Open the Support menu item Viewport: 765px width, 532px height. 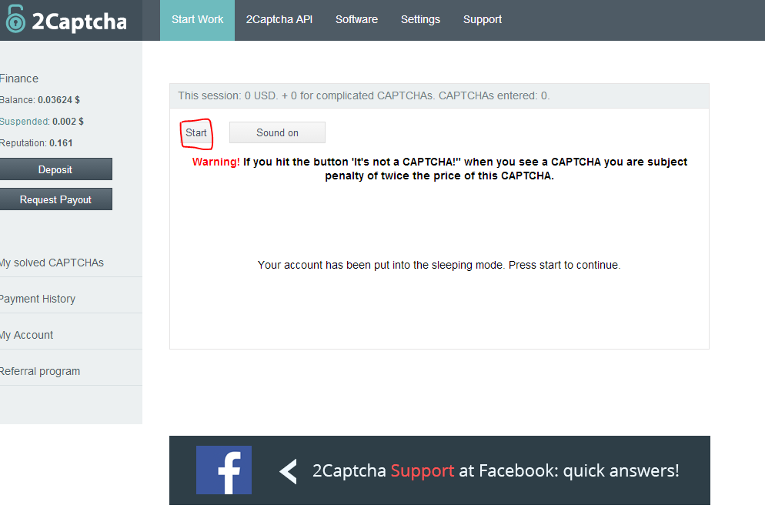tap(483, 19)
